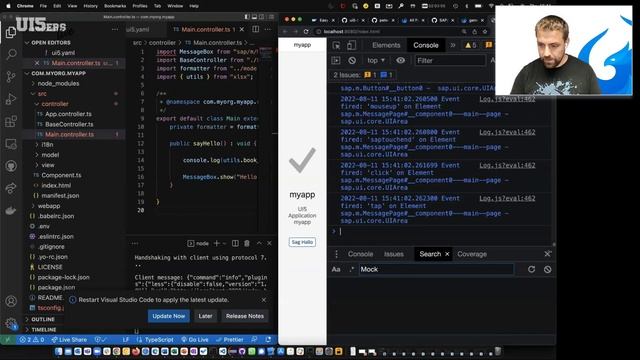Open terminal node launch profile dropdown
Screen dimensions: 640x360
225,243
